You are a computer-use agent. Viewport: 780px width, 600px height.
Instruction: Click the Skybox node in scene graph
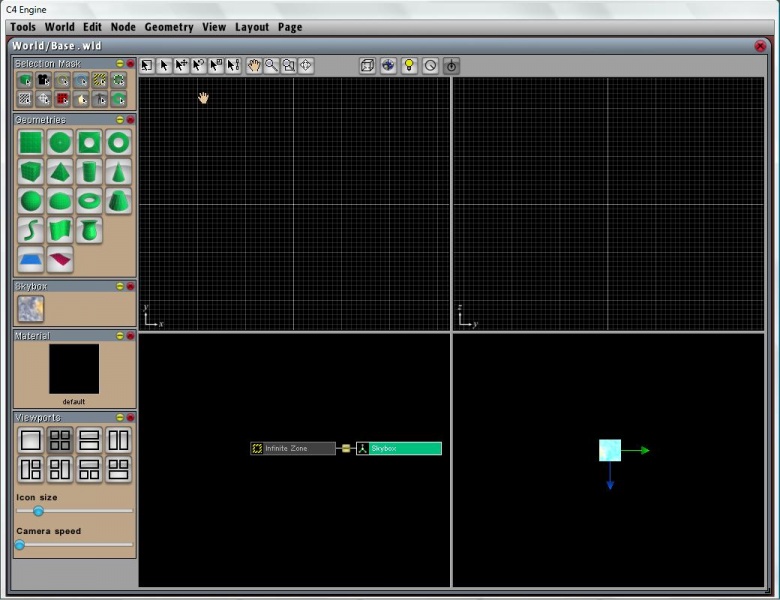[x=399, y=449]
